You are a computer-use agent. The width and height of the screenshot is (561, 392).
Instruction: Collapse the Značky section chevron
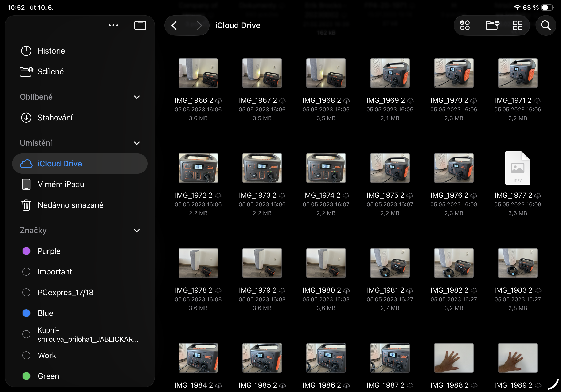coord(137,231)
